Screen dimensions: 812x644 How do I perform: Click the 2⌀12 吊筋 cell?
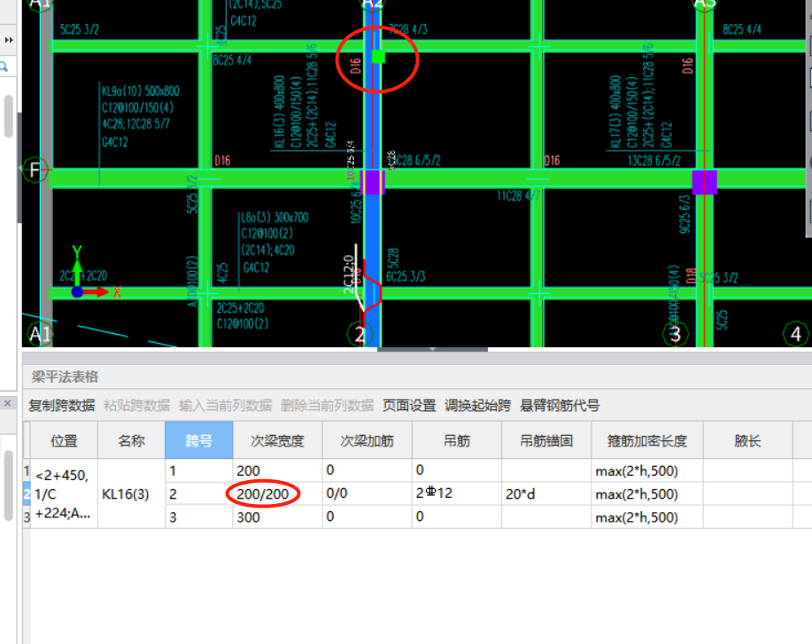click(x=457, y=493)
